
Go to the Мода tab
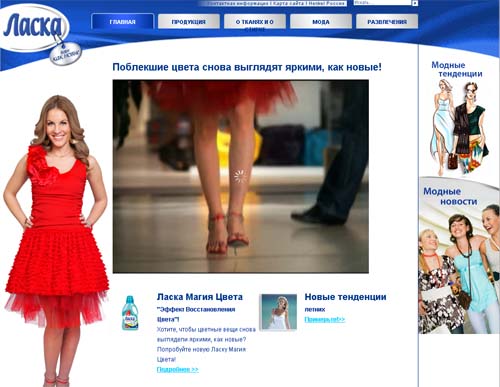tap(321, 22)
